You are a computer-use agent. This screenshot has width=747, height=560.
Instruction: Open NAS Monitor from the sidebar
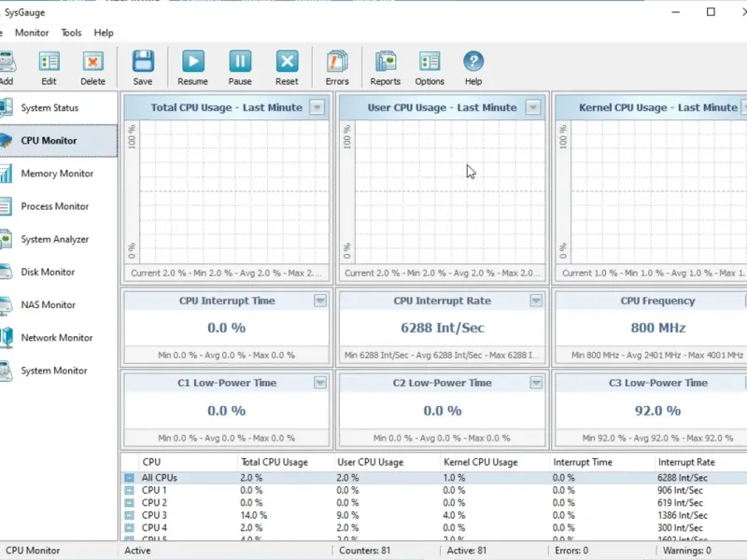click(49, 305)
